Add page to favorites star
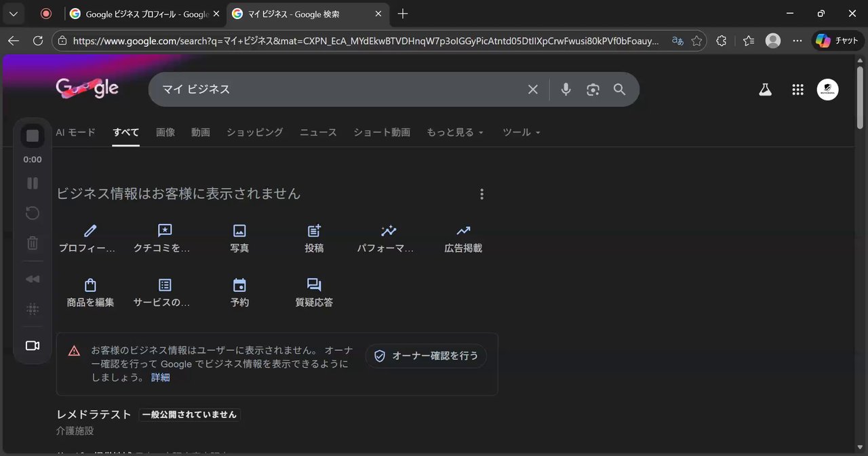Viewport: 868px width, 456px height. coord(696,41)
